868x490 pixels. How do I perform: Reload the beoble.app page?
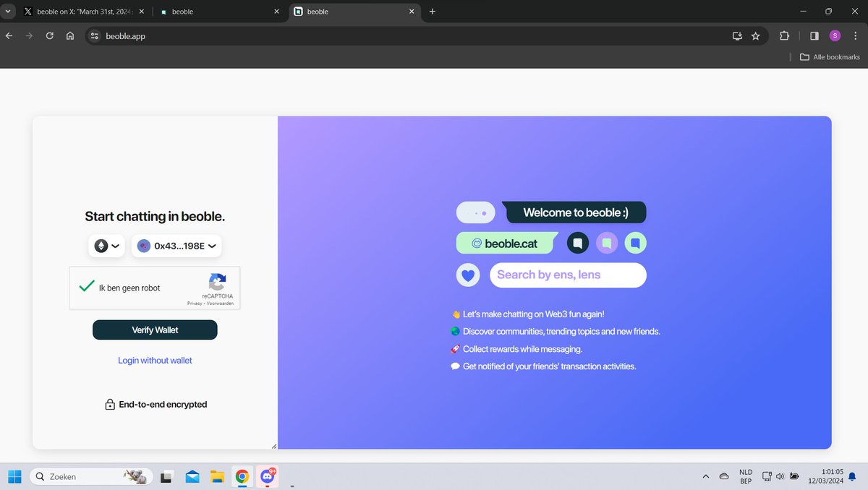point(50,35)
